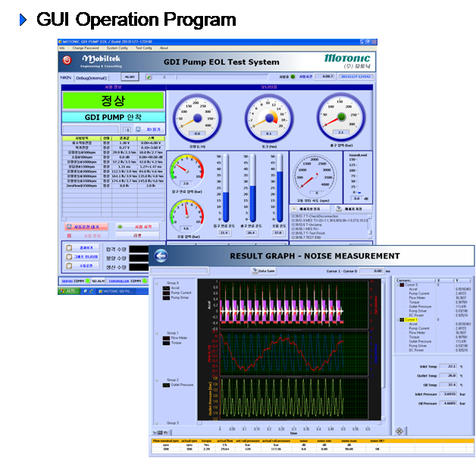The image size is (476, 458).
Task: Click the green check icon left of the progress bar
Action: (x=149, y=77)
